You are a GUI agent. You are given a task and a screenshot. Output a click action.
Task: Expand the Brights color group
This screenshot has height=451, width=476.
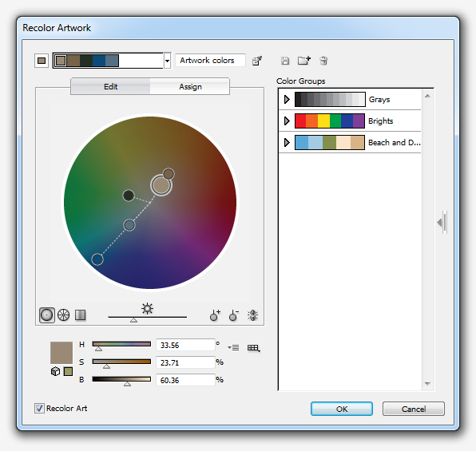(287, 121)
